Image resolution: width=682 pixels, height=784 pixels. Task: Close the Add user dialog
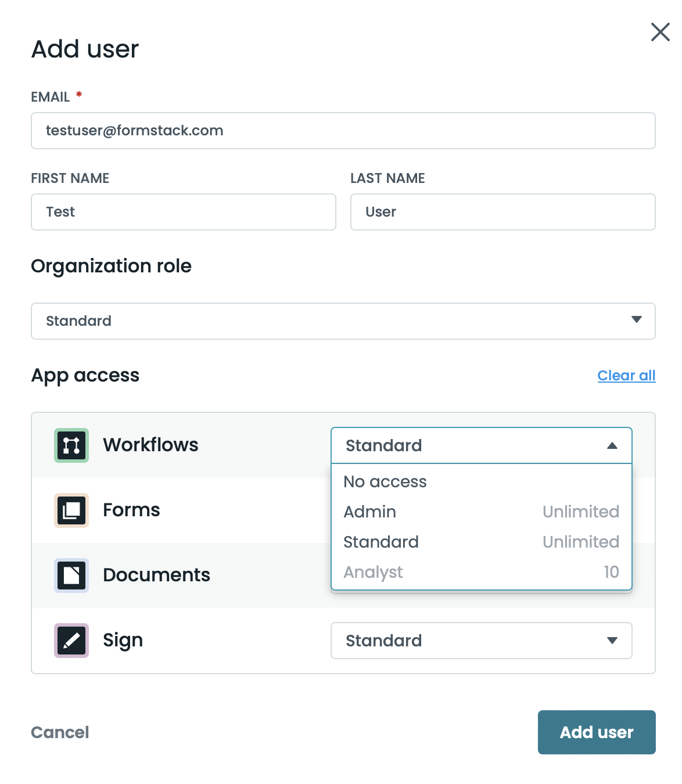tap(660, 32)
